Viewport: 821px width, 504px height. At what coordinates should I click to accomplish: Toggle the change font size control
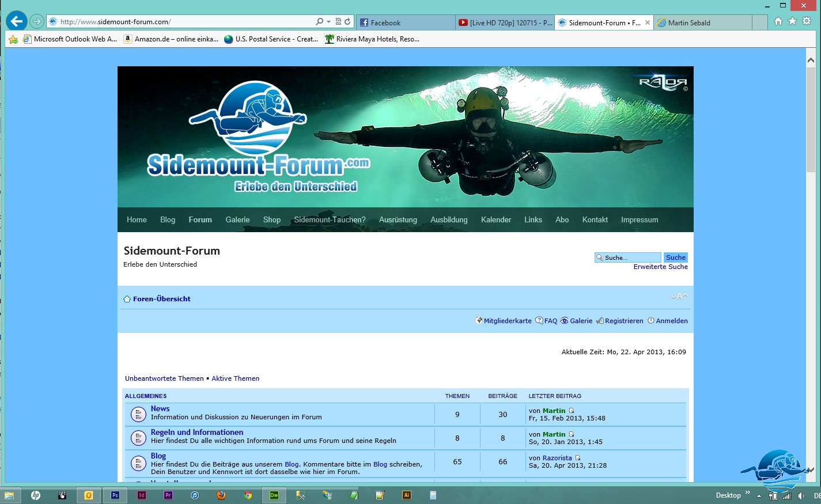pos(679,297)
